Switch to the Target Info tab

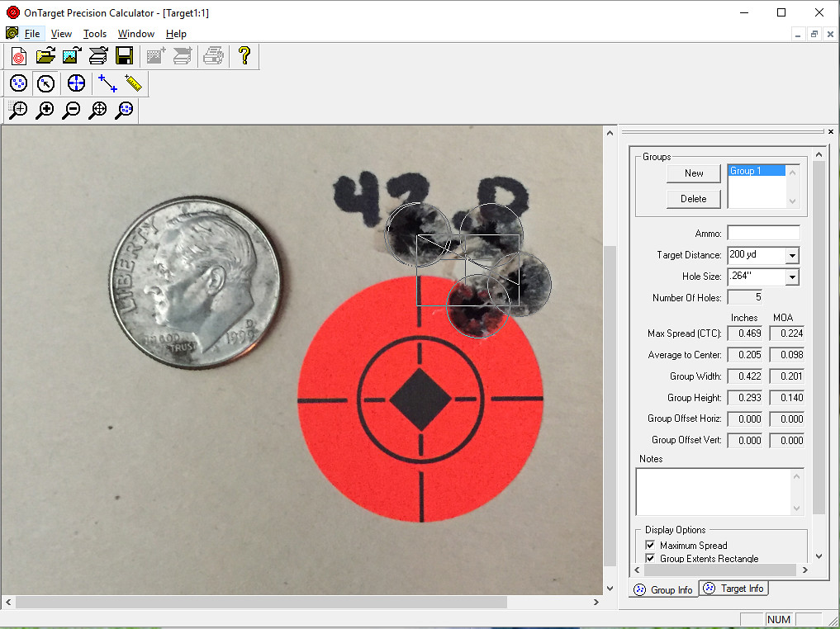(x=734, y=589)
